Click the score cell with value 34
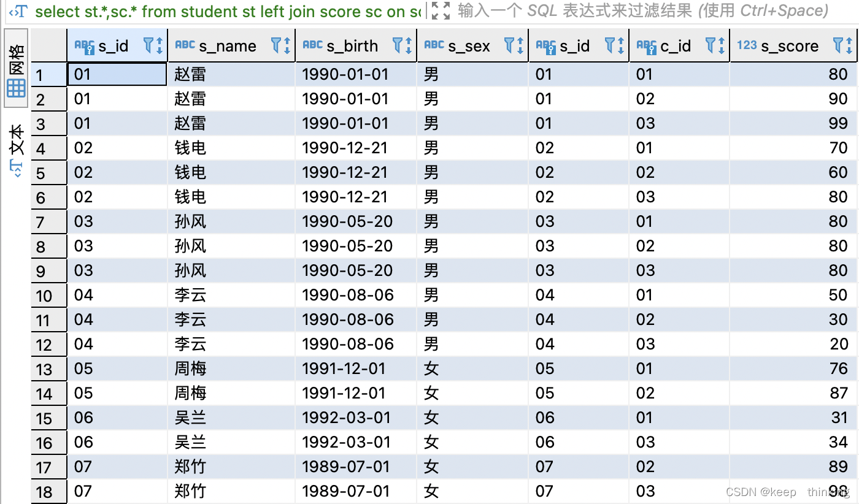The image size is (859, 504). click(x=793, y=442)
